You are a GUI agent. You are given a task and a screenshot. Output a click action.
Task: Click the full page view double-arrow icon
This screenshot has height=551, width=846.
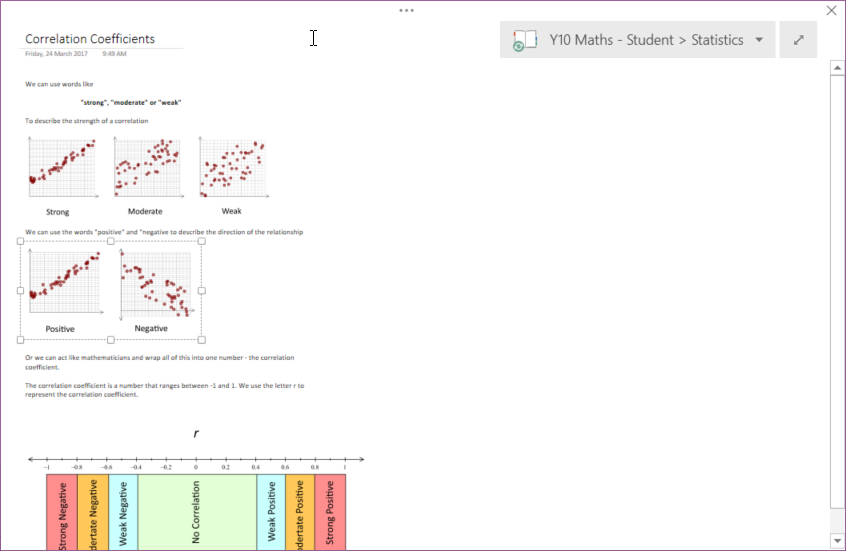pos(798,40)
